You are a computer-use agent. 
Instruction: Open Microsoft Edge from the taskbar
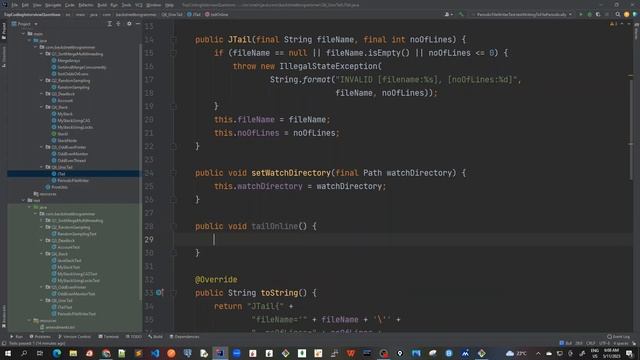click(x=57, y=353)
